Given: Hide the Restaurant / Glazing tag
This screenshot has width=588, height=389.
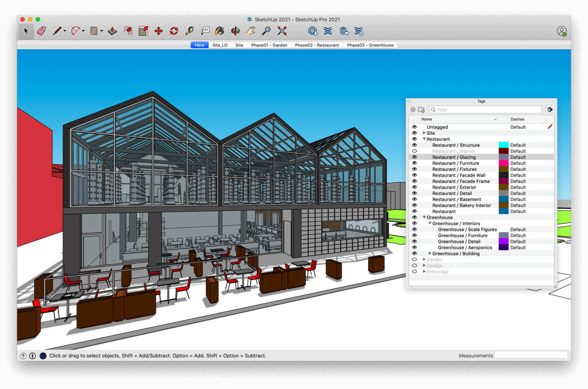Looking at the screenshot, I should [x=415, y=157].
